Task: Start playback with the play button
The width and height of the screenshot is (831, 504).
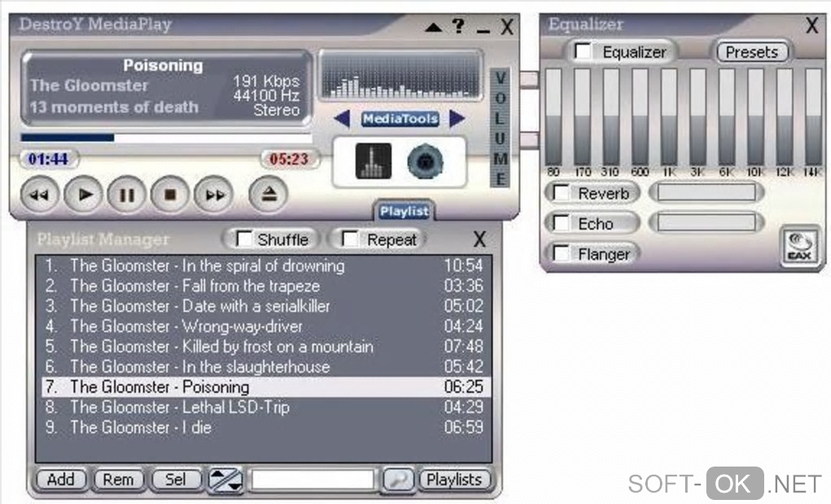Action: (83, 195)
